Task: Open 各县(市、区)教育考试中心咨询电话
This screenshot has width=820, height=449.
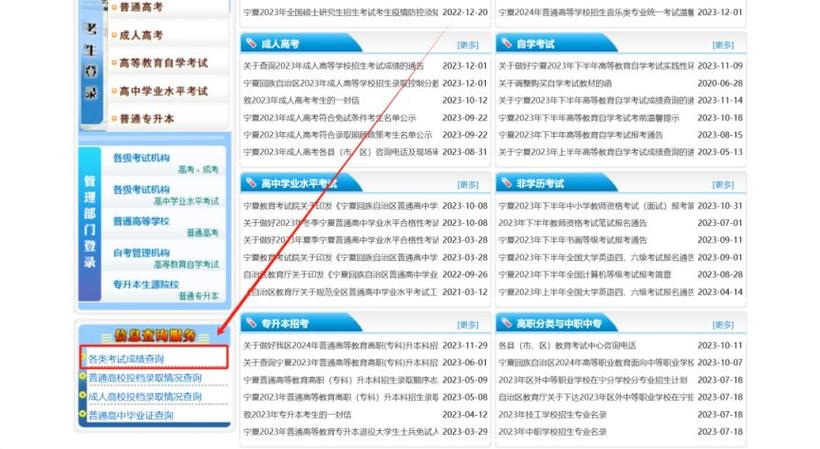Action: tap(567, 346)
